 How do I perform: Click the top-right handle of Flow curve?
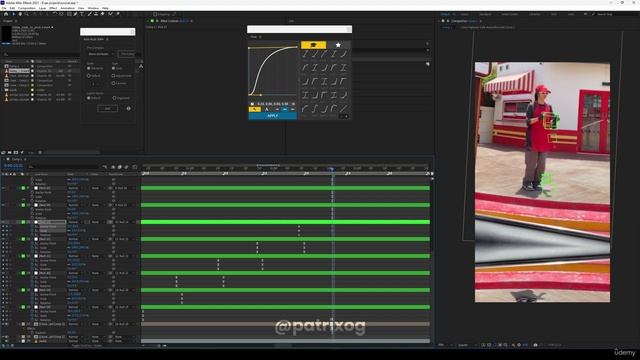click(297, 47)
